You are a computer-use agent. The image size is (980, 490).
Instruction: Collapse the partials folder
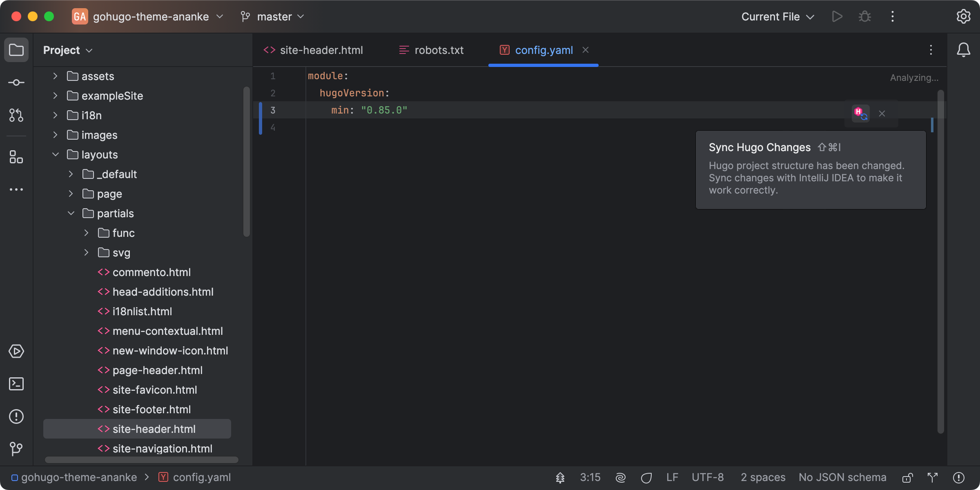(71, 213)
